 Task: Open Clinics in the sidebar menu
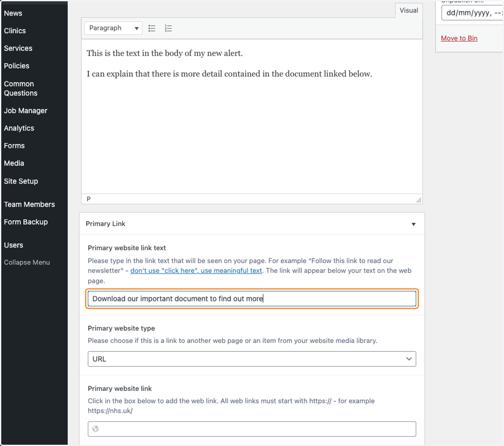click(15, 31)
